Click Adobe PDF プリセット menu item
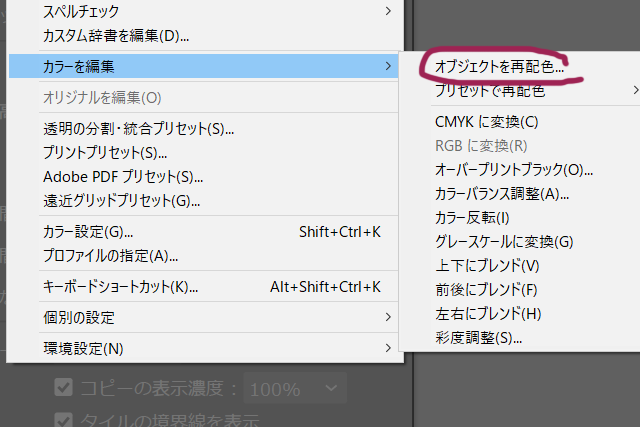Image resolution: width=640 pixels, height=427 pixels. (x=116, y=177)
